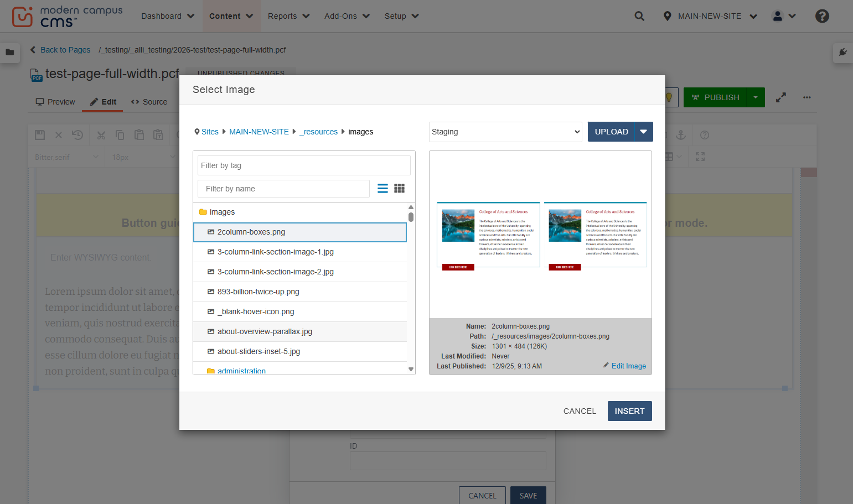Click the Filter by tag field
Viewport: 853px width, 504px height.
coord(304,165)
